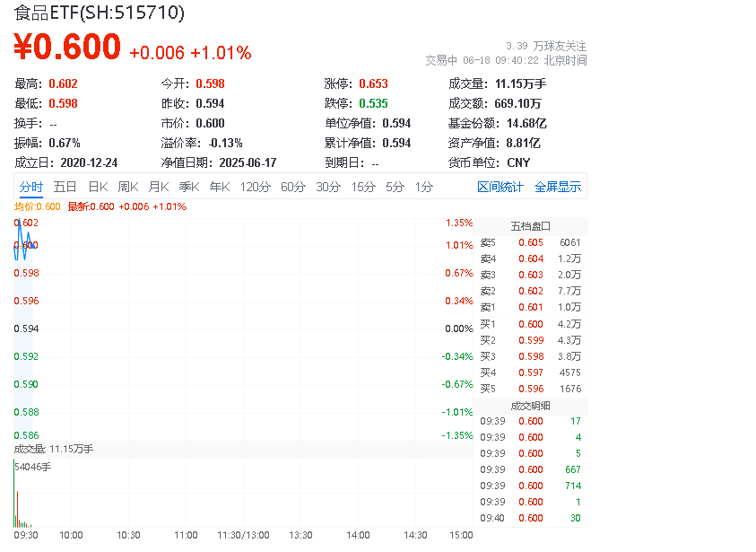Enable 全屏显示 fullscreen display mode
The height and width of the screenshot is (552, 756).
point(556,187)
